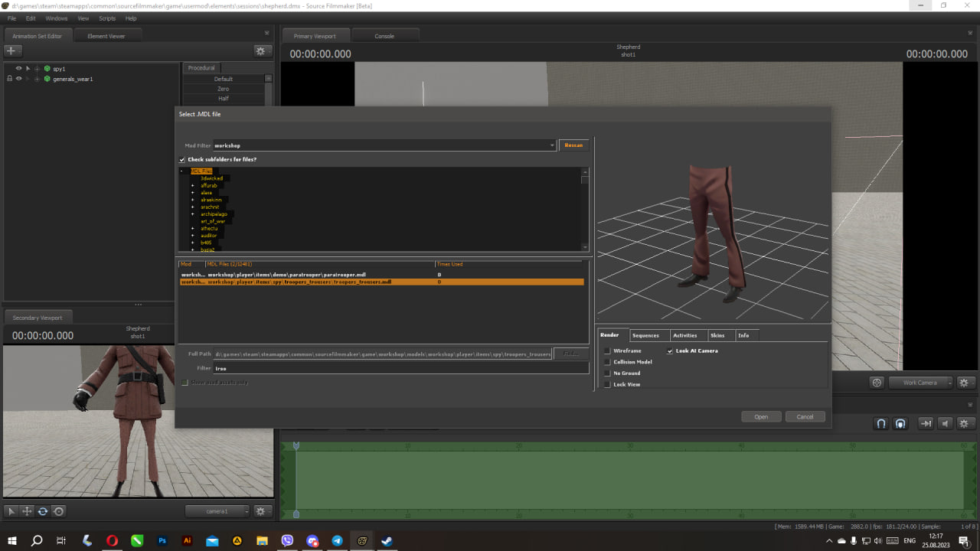The height and width of the screenshot is (551, 980).
Task: Open the camera1 dropdown selector
Action: (217, 511)
